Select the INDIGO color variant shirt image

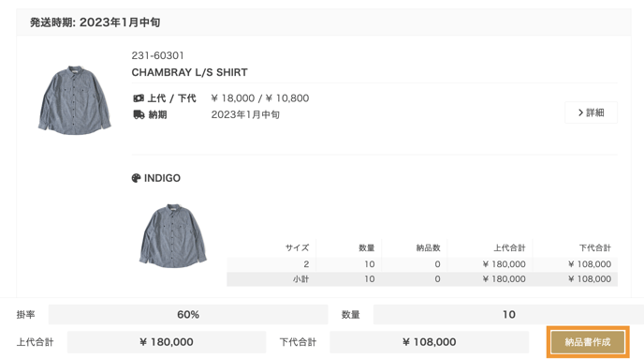click(173, 235)
